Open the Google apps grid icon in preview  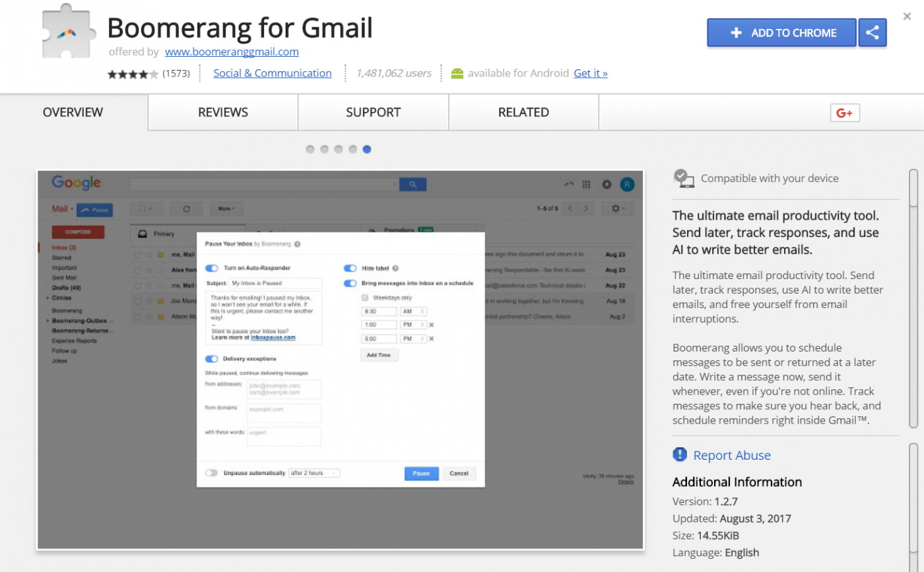[x=586, y=185]
